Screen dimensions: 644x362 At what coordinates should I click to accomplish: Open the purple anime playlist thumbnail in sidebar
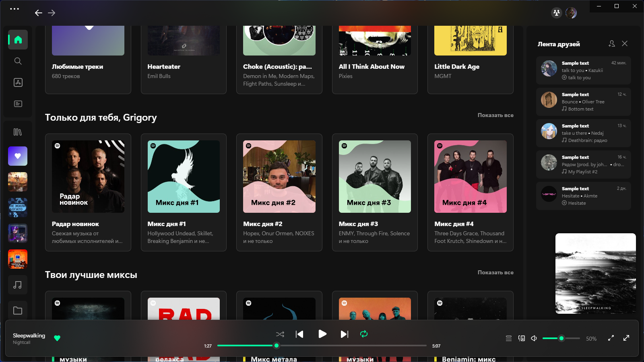(x=18, y=233)
